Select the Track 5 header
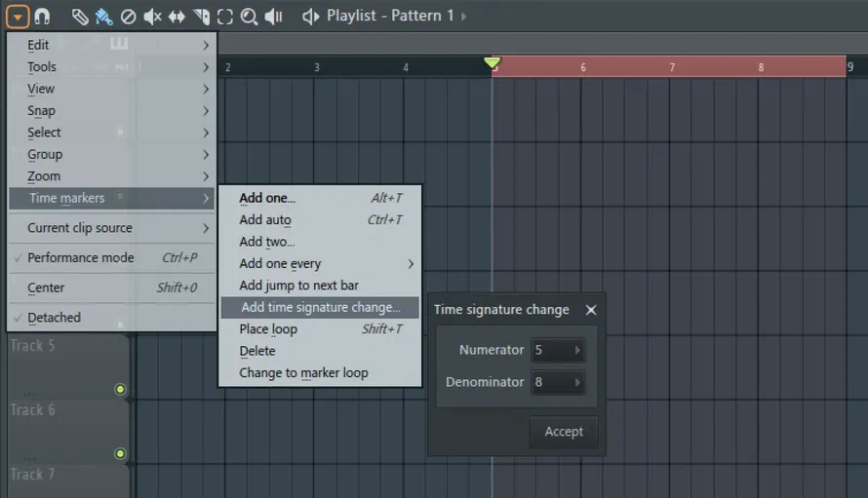The width and height of the screenshot is (868, 498). click(68, 365)
